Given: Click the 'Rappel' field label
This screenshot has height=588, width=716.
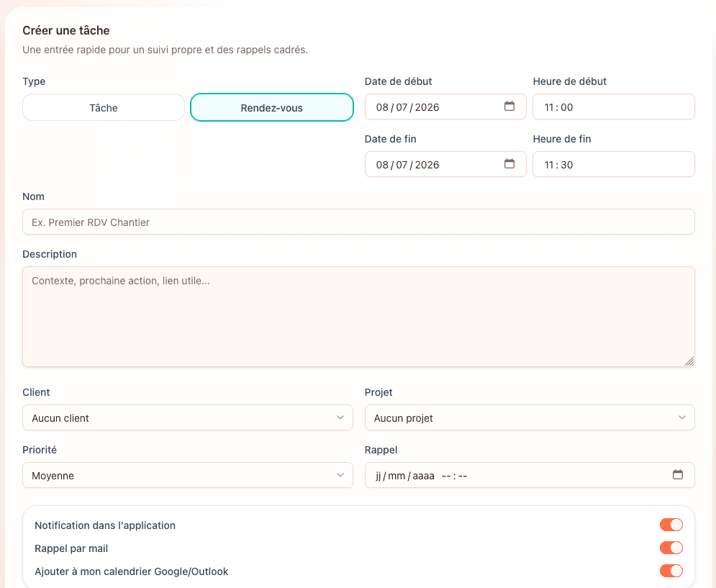Looking at the screenshot, I should coord(381,450).
